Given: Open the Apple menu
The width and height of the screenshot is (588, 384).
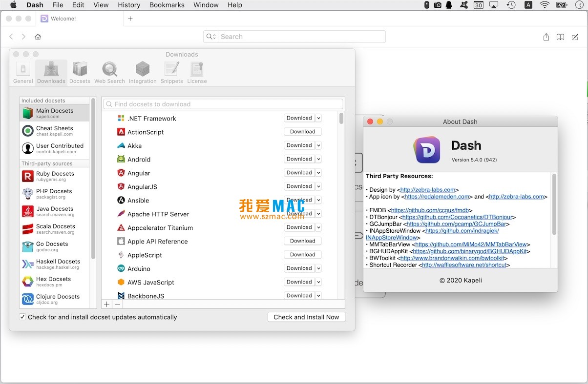Looking at the screenshot, I should coord(13,5).
